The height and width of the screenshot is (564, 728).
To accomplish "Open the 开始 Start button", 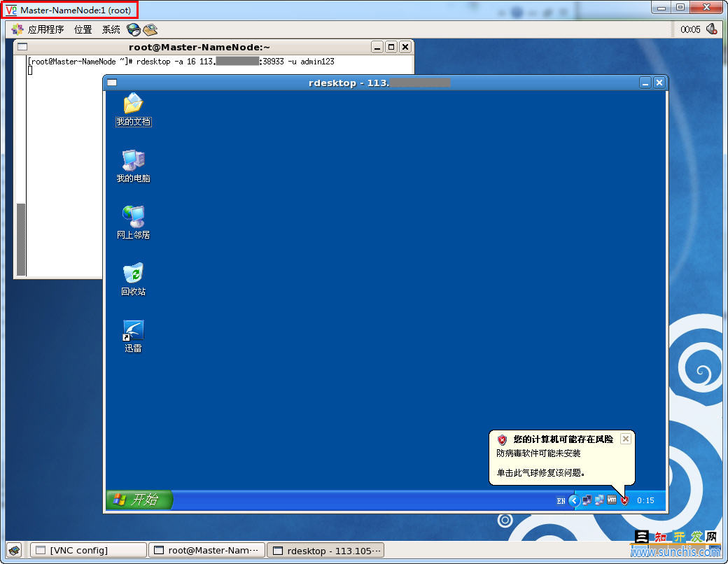I will tap(139, 500).
